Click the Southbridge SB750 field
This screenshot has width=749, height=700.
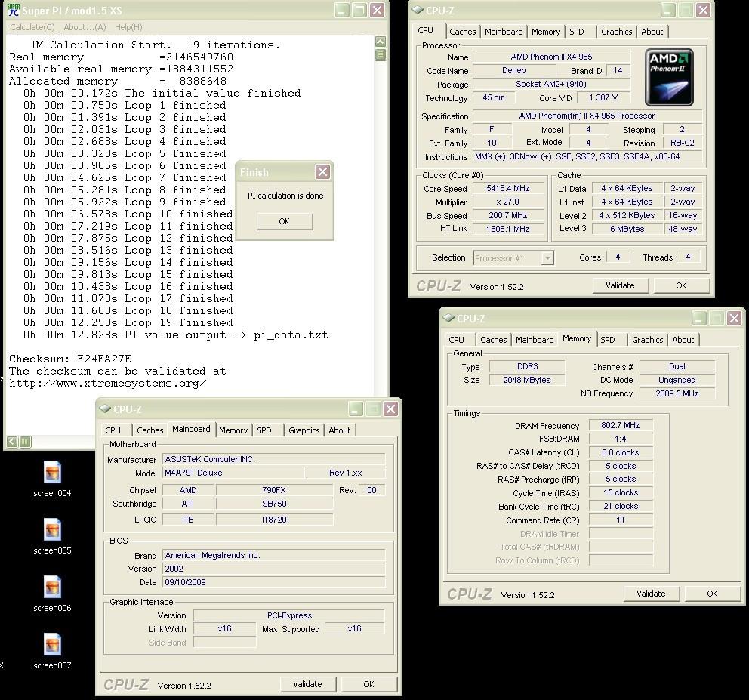pyautogui.click(x=274, y=504)
